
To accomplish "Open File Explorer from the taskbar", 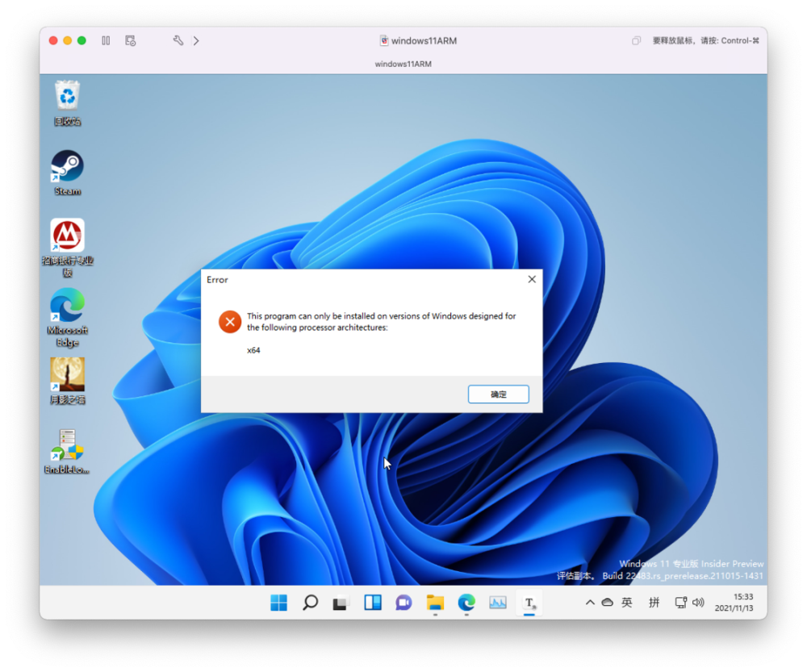I will pos(434,602).
